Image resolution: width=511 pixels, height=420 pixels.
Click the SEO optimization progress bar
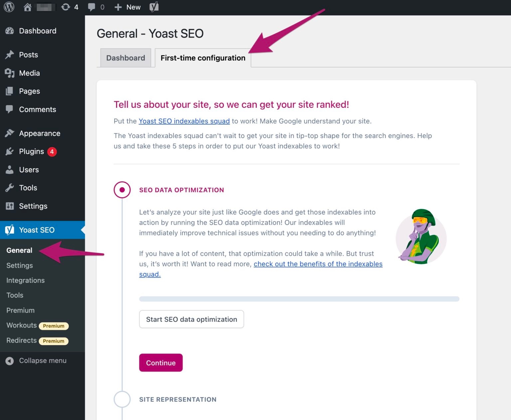(x=299, y=299)
